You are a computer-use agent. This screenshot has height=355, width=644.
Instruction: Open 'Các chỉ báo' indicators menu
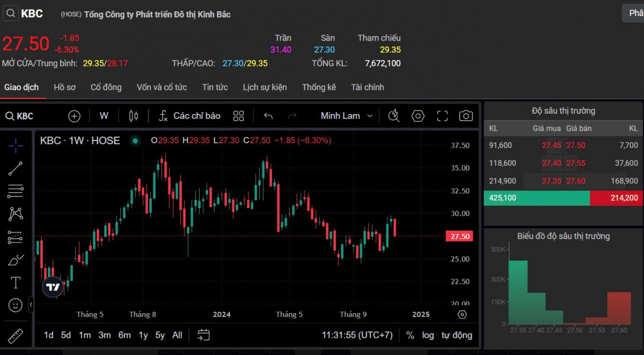(x=190, y=116)
